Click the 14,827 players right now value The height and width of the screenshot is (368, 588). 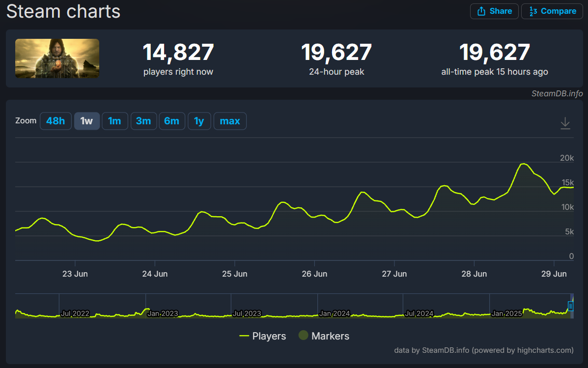178,52
